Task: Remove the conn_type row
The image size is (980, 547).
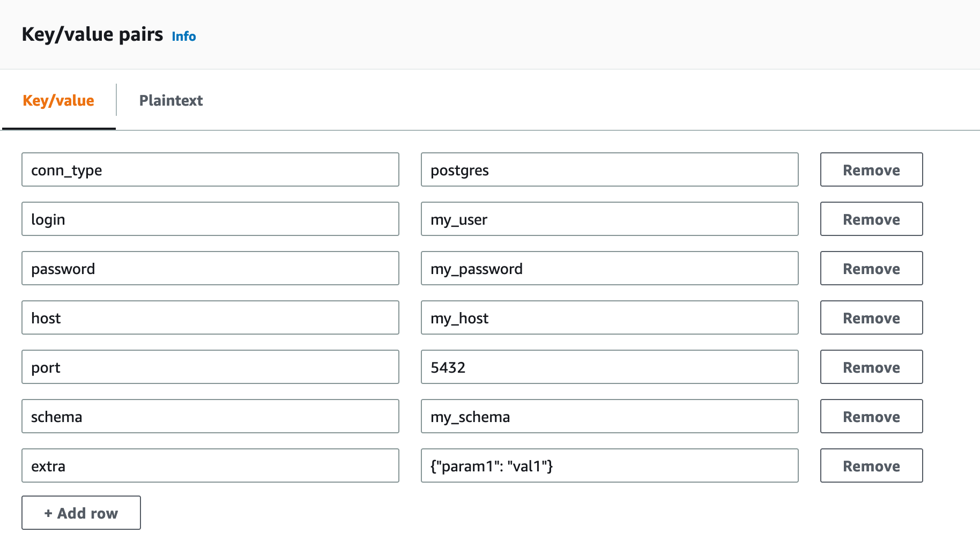Action: (871, 169)
